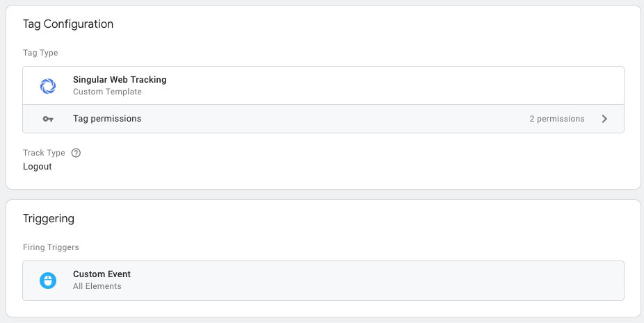Click the key icon beside Tag permissions
Screen dimensions: 644x323
point(48,119)
